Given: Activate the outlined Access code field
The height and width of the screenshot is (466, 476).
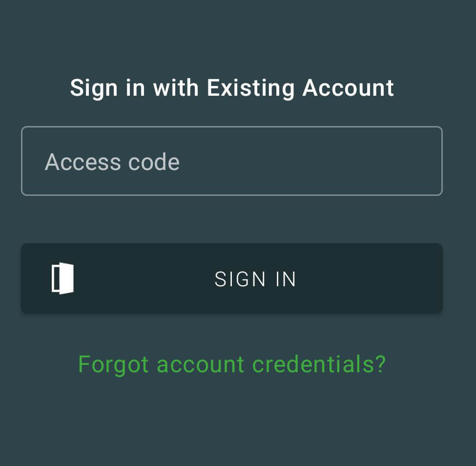Looking at the screenshot, I should pyautogui.click(x=231, y=161).
